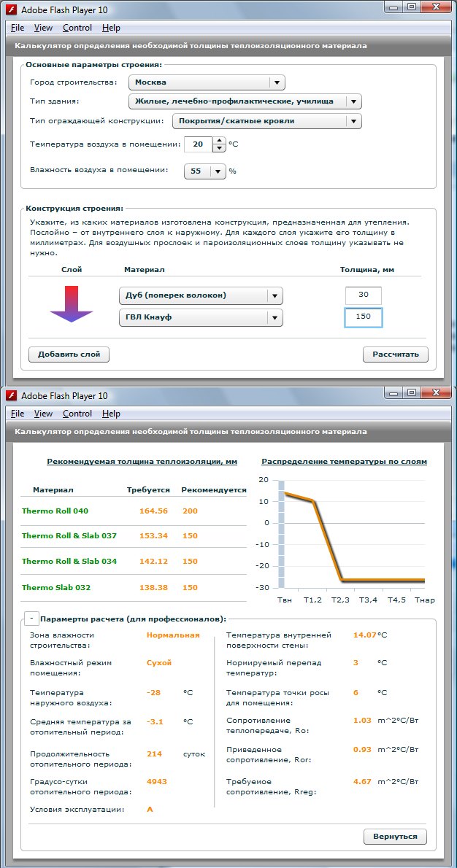Screen dimensions: 457x868
Task: Click the Thermo Slab 032 material row
Action: point(134,587)
